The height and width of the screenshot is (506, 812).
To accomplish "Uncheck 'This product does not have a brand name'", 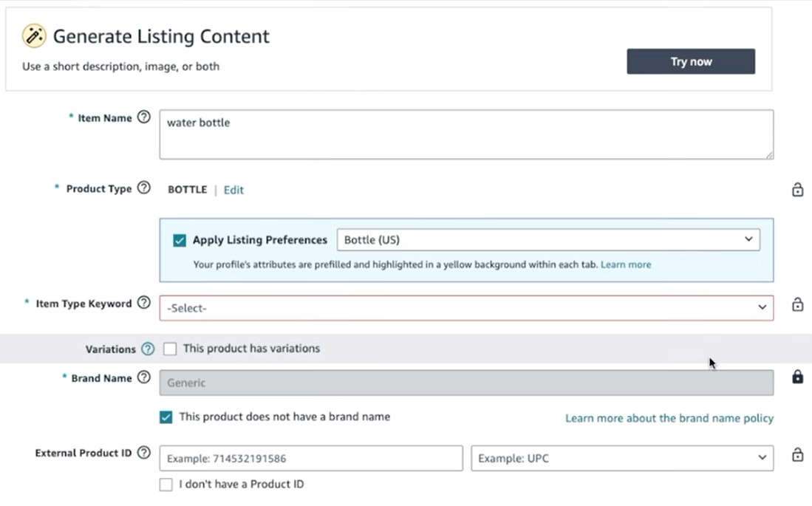I will coord(166,417).
